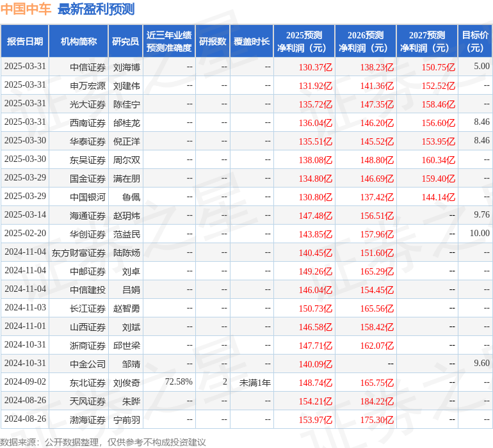Click the 10.00 target price
This screenshot has width=493, height=448.
tap(480, 233)
